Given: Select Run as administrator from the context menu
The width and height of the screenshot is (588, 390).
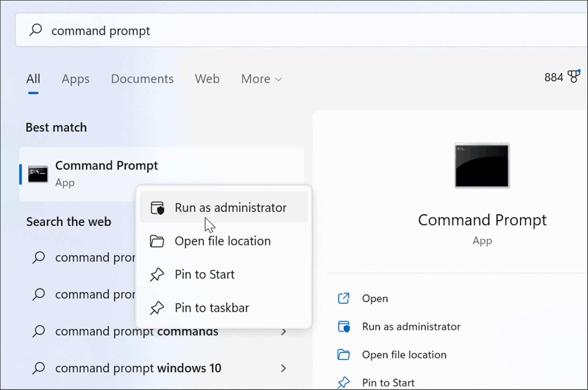Looking at the screenshot, I should tap(230, 207).
